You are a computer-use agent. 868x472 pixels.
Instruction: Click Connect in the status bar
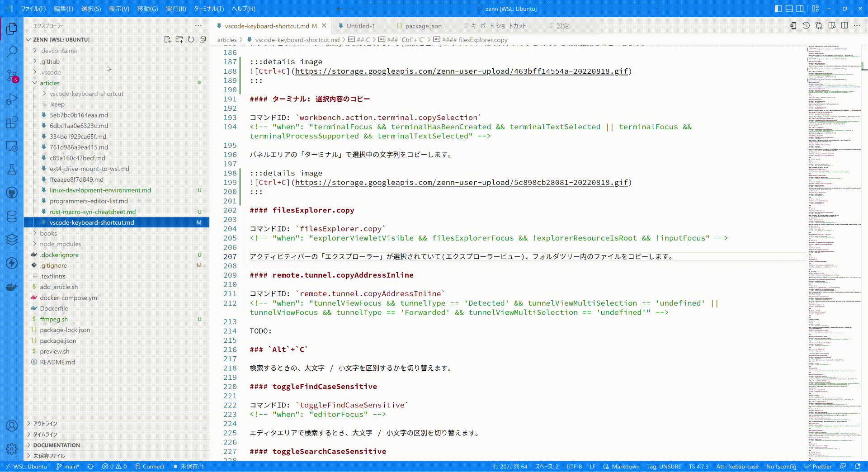click(x=150, y=467)
